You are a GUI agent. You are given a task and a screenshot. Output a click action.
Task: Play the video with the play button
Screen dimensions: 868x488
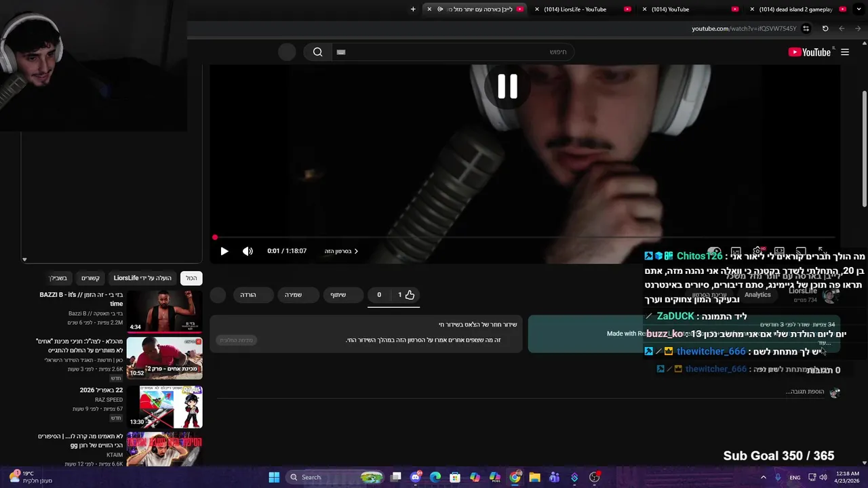(224, 251)
